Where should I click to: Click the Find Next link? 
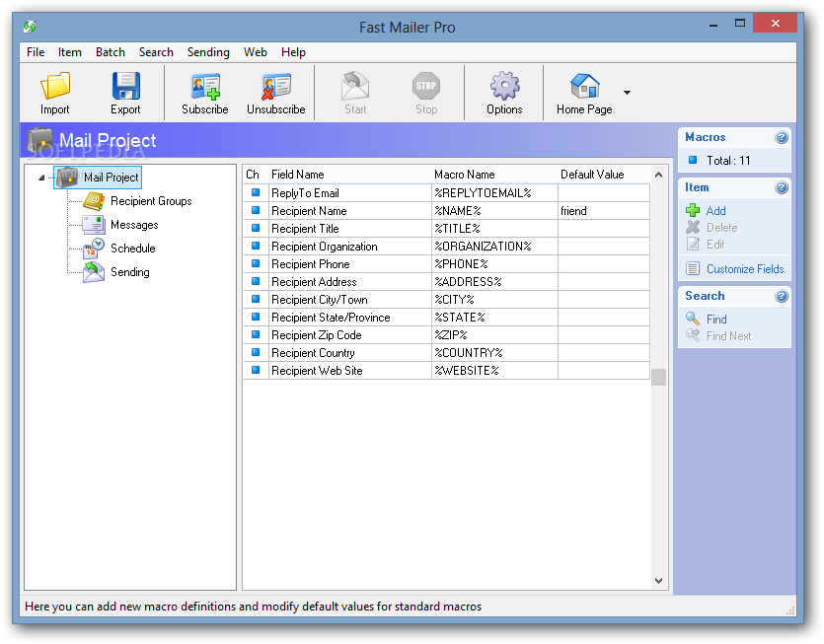pos(728,336)
